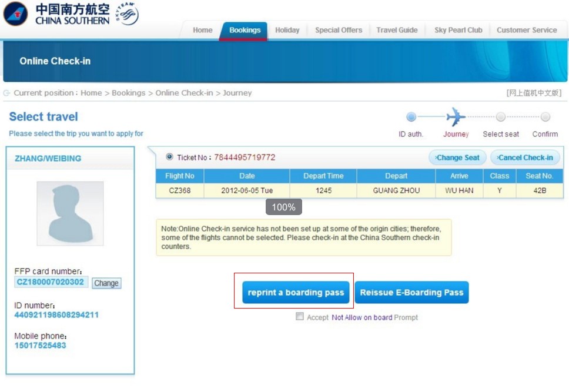Click the Confirm step circle

coord(545,117)
